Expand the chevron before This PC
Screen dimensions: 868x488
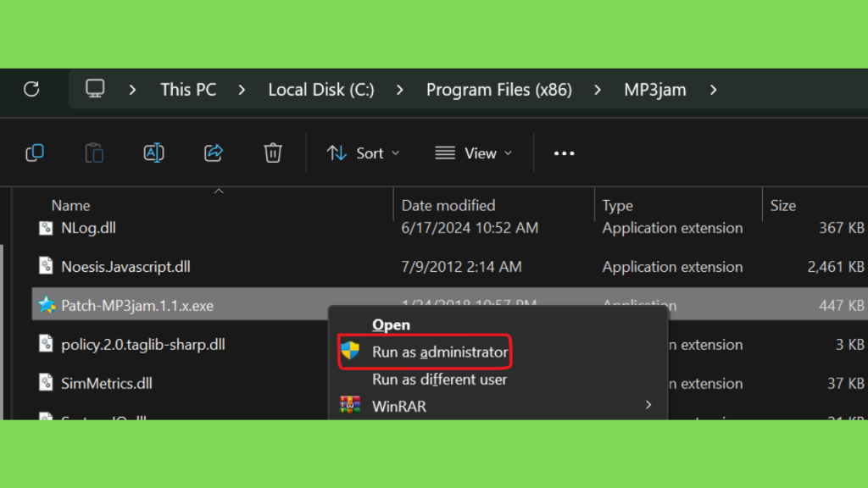[x=132, y=90]
